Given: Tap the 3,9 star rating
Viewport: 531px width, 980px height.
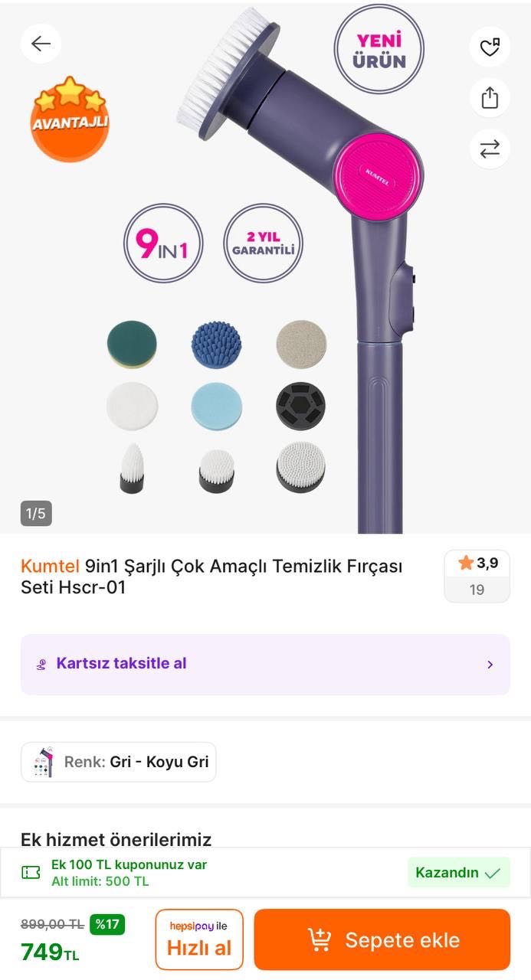Looking at the screenshot, I should tap(477, 563).
